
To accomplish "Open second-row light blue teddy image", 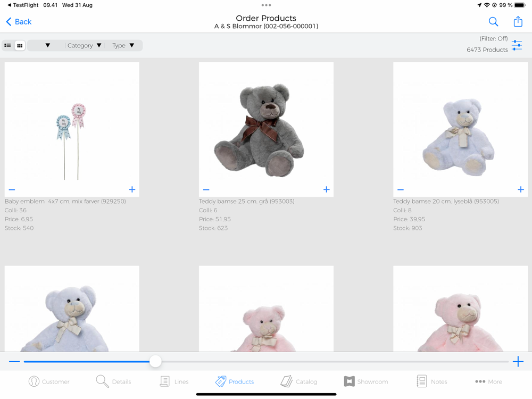I will pos(72,309).
